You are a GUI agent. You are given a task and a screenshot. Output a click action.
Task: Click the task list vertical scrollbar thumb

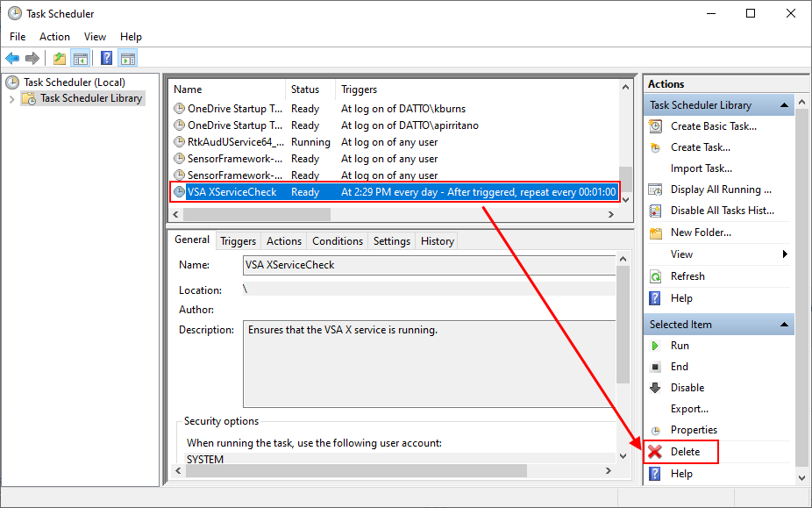click(625, 179)
